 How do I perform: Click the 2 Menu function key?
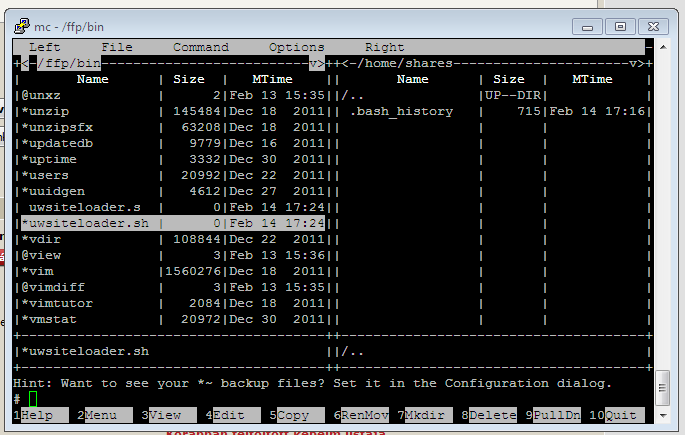[105, 415]
